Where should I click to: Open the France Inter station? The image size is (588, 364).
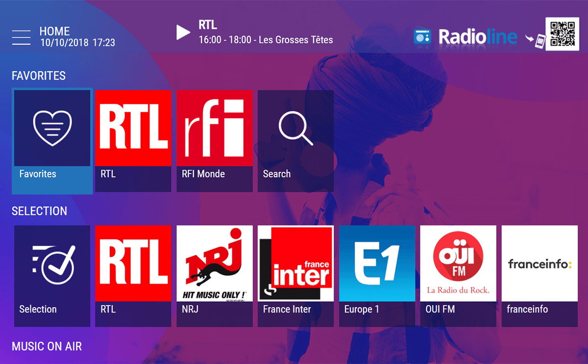(295, 263)
